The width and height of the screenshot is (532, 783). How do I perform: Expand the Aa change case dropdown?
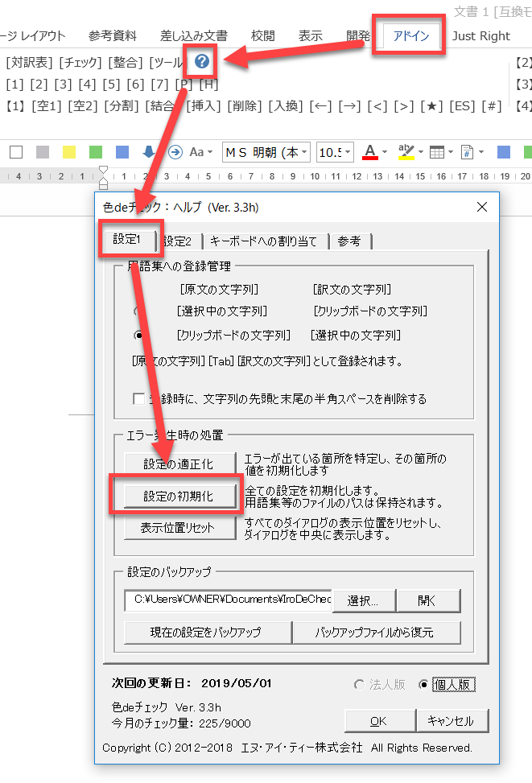click(200, 152)
